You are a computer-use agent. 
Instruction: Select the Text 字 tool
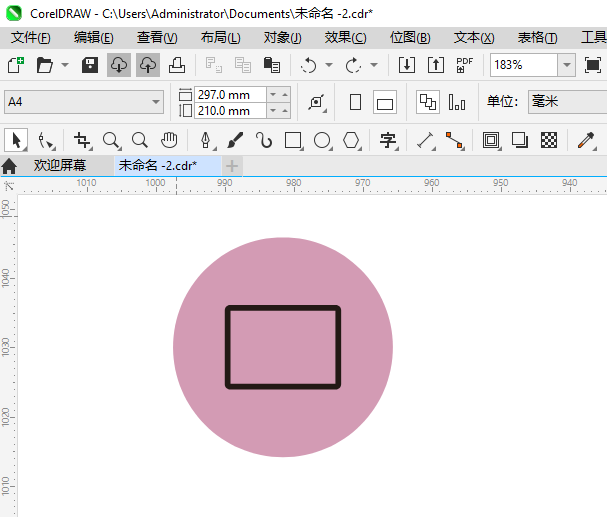point(388,140)
